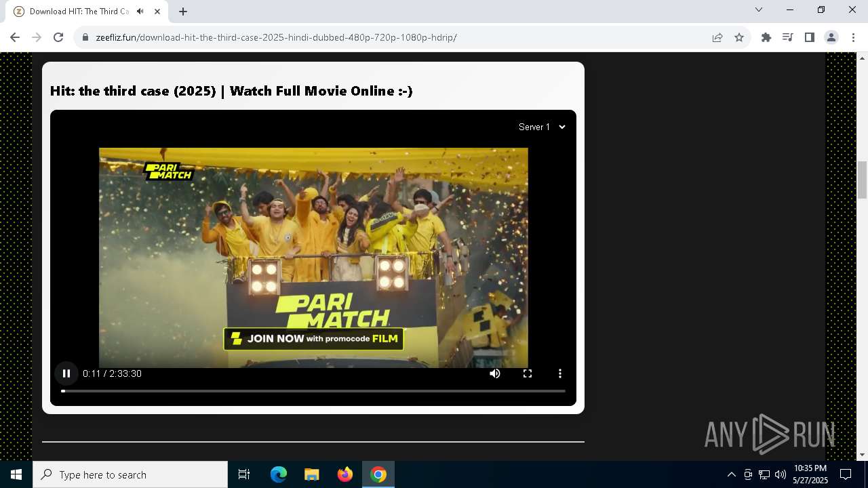This screenshot has height=488, width=868.
Task: Open media controls in toolbar
Action: 788,37
